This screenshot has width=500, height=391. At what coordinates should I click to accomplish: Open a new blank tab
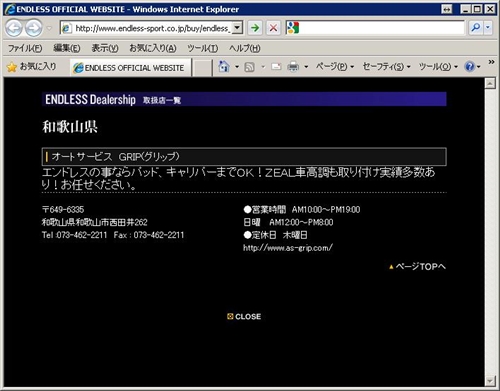coord(202,68)
